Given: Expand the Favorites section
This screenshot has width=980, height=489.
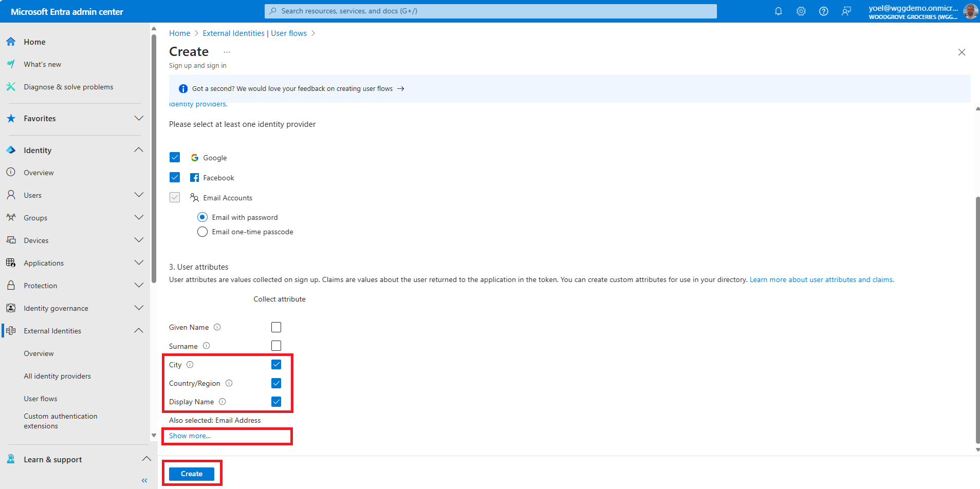Looking at the screenshot, I should (x=139, y=118).
